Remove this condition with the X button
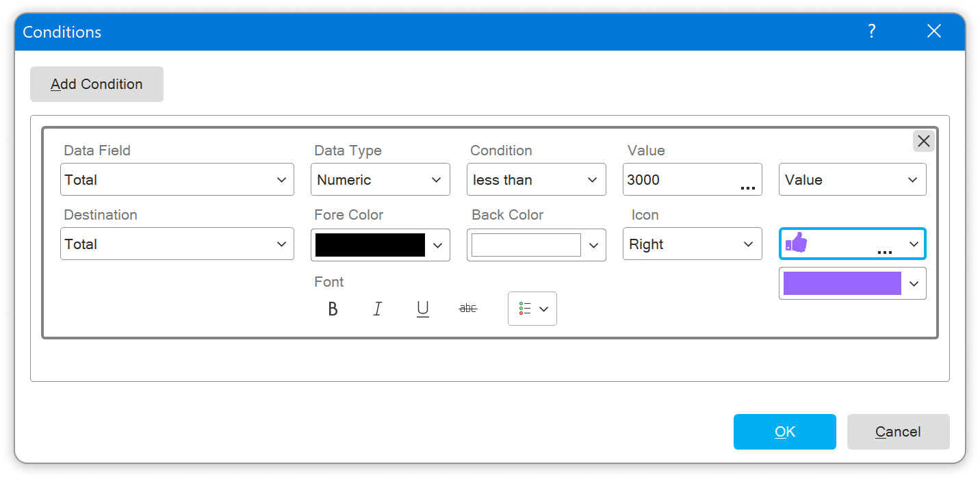This screenshot has width=980, height=479. 923,141
